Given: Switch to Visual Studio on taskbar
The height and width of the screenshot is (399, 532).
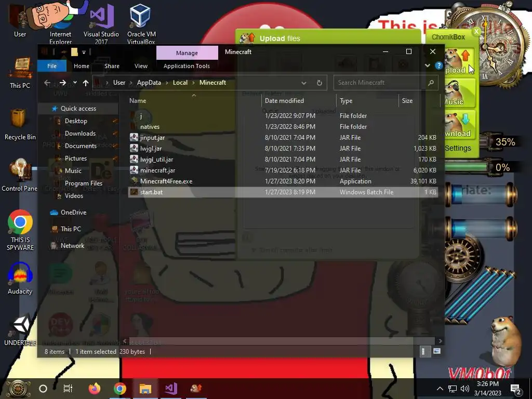Looking at the screenshot, I should [x=170, y=389].
